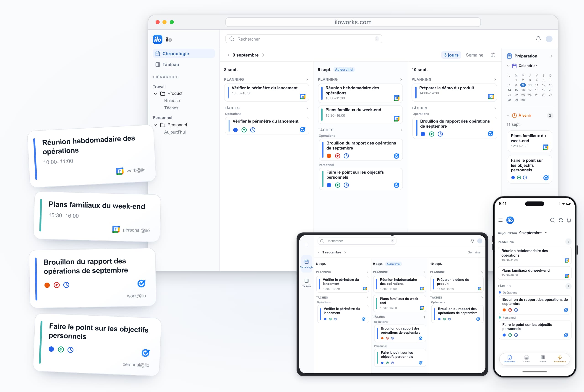The image size is (584, 392).
Task: Complete À venir Faire le point task
Action: 546,178
